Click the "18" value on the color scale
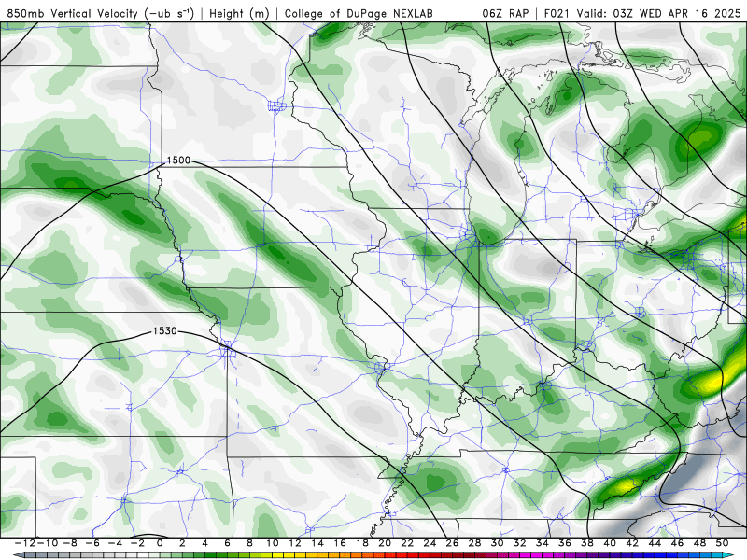This screenshot has width=747, height=560. click(x=362, y=543)
